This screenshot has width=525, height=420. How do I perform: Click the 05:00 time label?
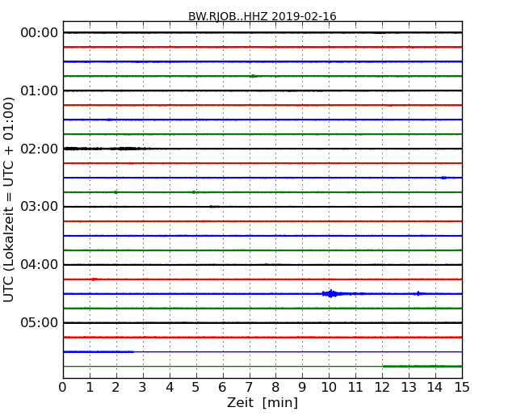[x=40, y=322]
